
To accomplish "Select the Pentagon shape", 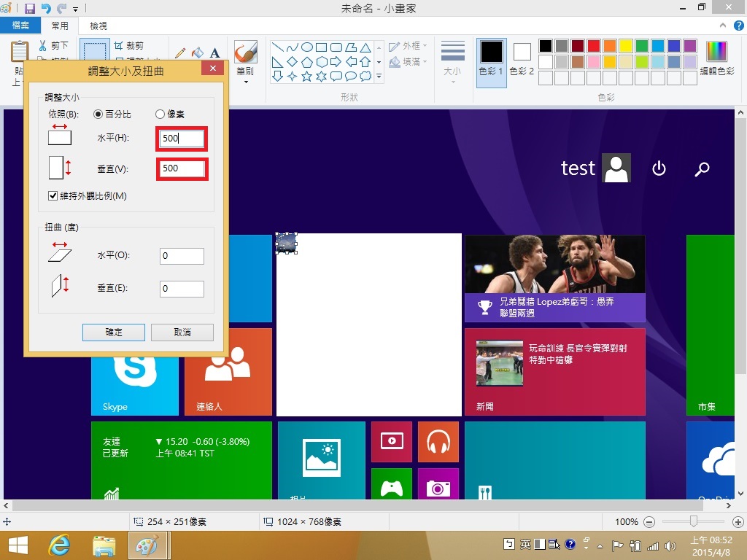I will (x=307, y=62).
